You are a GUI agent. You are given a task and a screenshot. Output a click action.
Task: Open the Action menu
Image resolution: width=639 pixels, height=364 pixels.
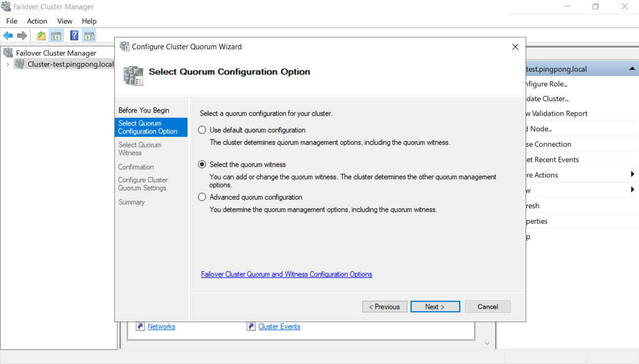pos(37,21)
